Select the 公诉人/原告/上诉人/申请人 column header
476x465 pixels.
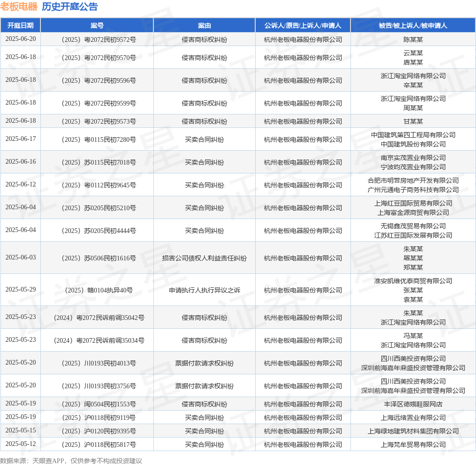[x=303, y=26]
